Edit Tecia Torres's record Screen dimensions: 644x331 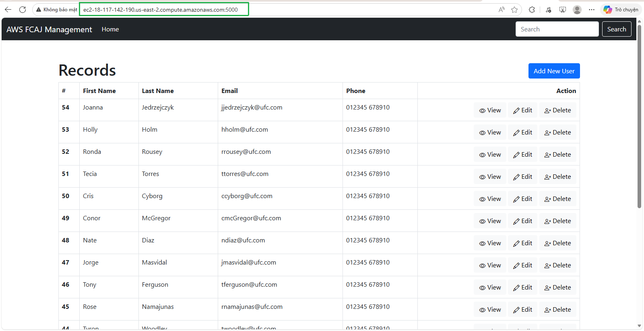click(x=522, y=177)
